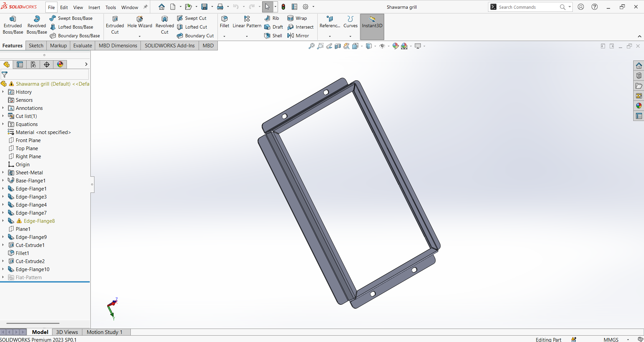This screenshot has width=644, height=342.
Task: Switch to the MBD Dimensions tab
Action: (118, 46)
